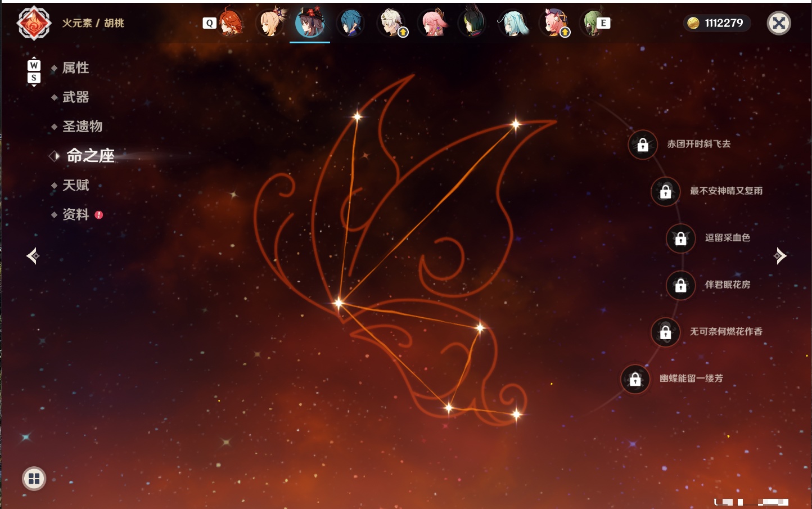Open 资料 profile with red alert
The image size is (812, 509).
point(75,214)
